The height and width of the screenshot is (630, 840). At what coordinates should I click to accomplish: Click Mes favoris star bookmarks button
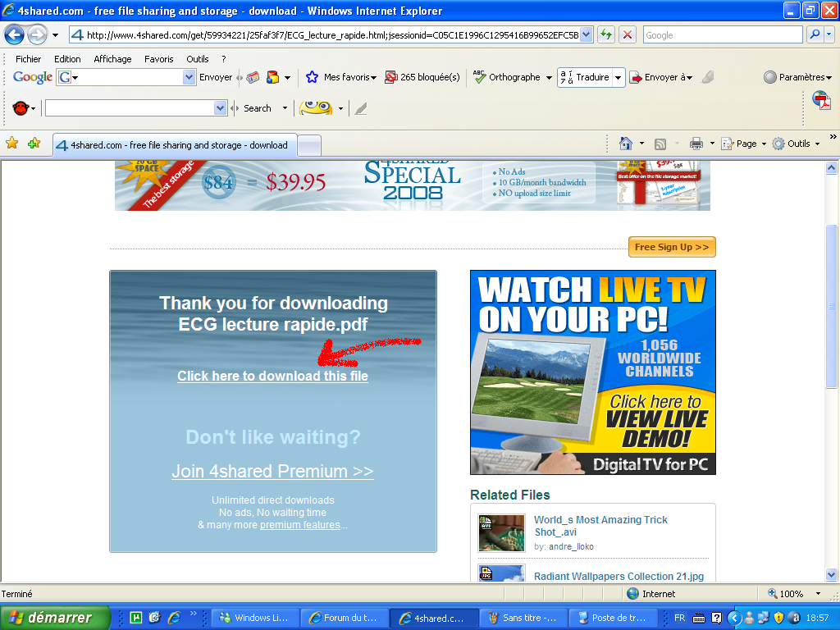click(341, 77)
